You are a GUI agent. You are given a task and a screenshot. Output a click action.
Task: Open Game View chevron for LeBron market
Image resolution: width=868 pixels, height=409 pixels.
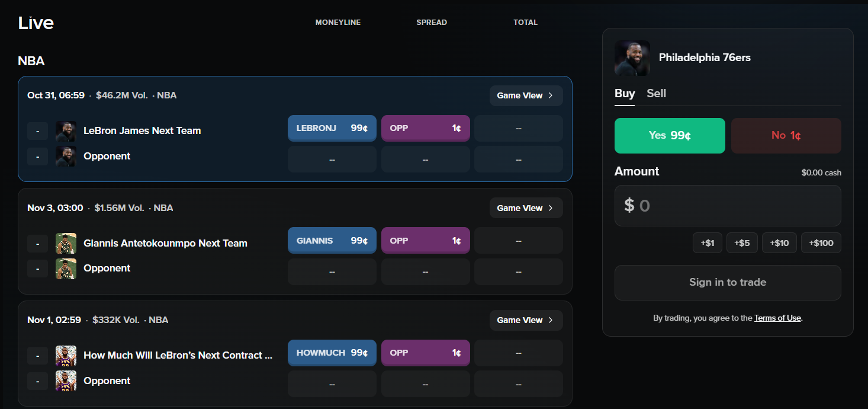(551, 95)
